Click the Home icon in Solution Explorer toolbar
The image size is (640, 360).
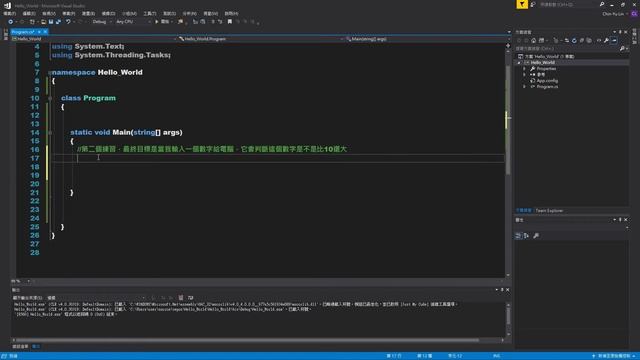[x=533, y=40]
